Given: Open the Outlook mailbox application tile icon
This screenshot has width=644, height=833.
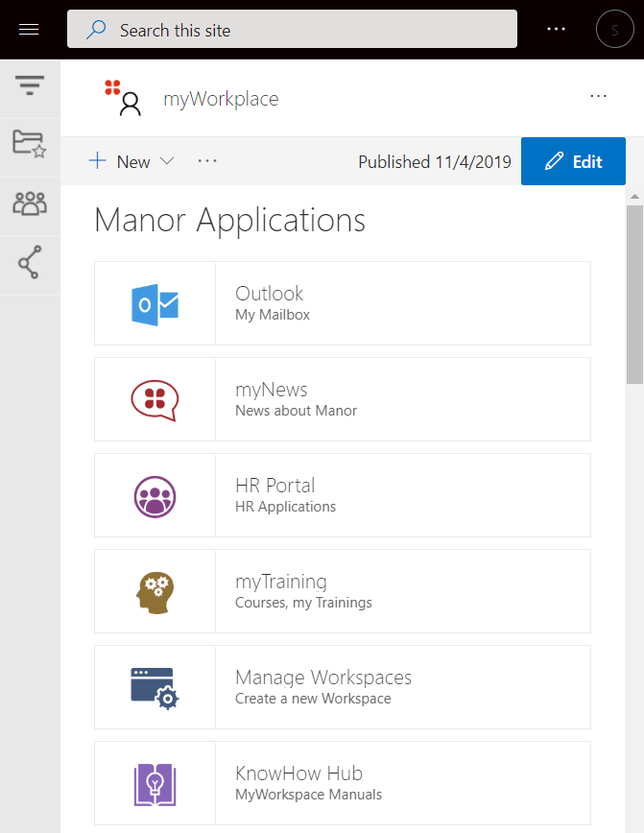Looking at the screenshot, I should click(x=155, y=302).
